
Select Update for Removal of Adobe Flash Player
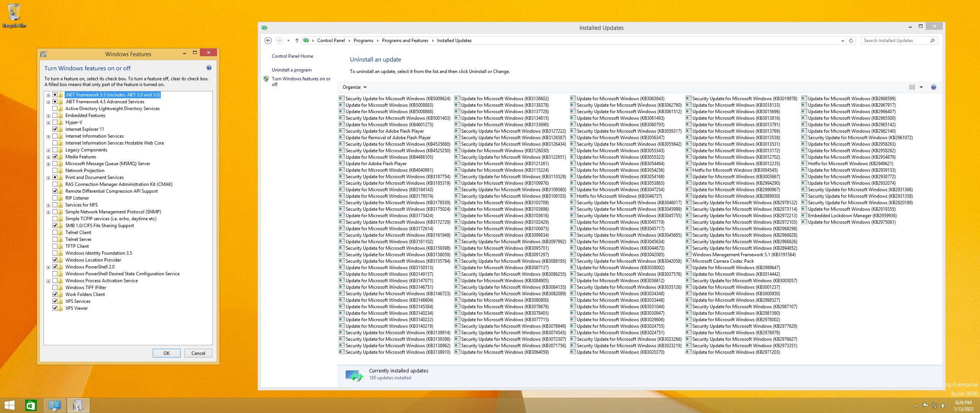385,138
